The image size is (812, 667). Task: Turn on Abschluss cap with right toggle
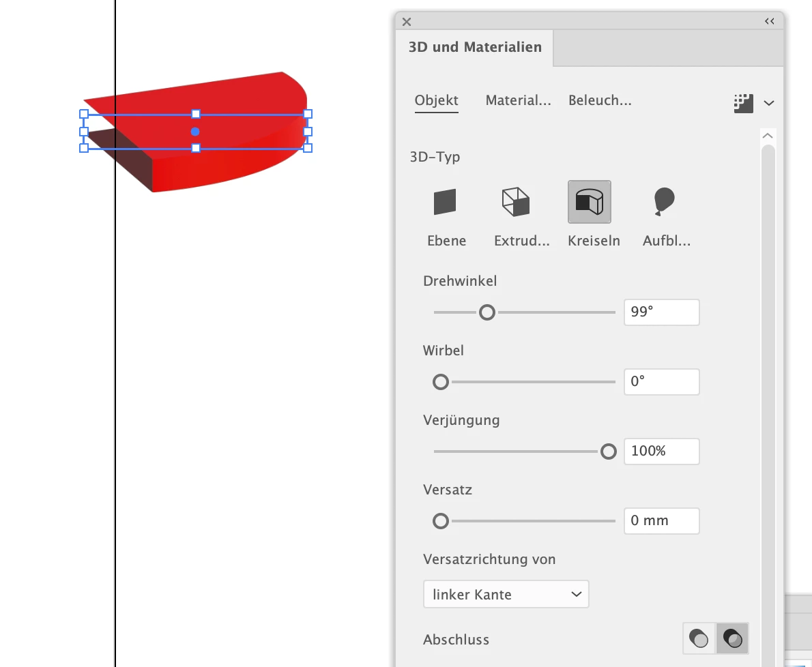tap(732, 638)
